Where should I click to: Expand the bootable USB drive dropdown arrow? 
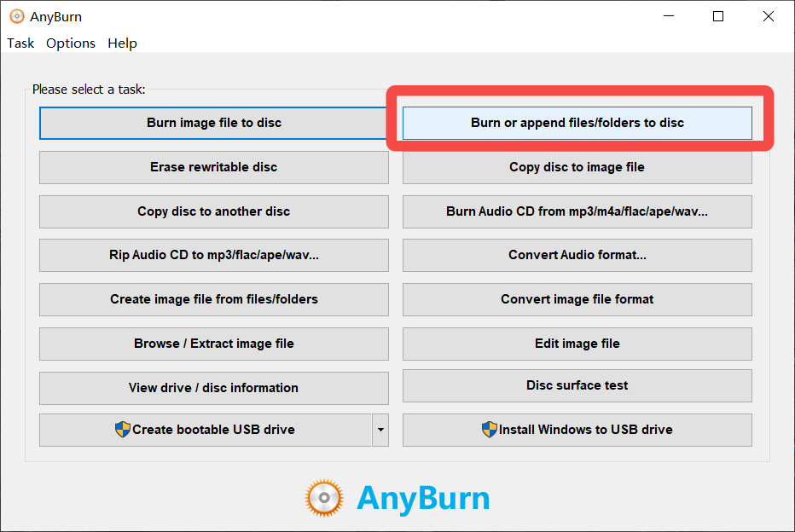380,430
